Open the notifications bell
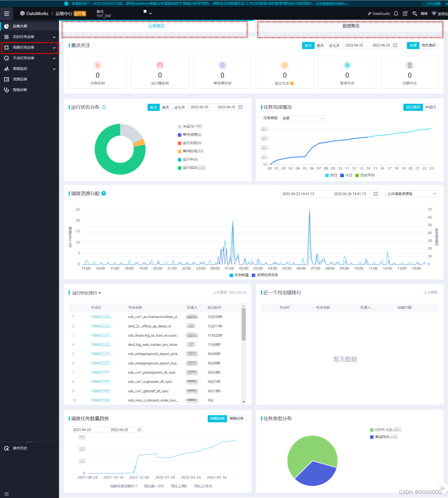The height and width of the screenshot is (498, 448). pyautogui.click(x=396, y=14)
